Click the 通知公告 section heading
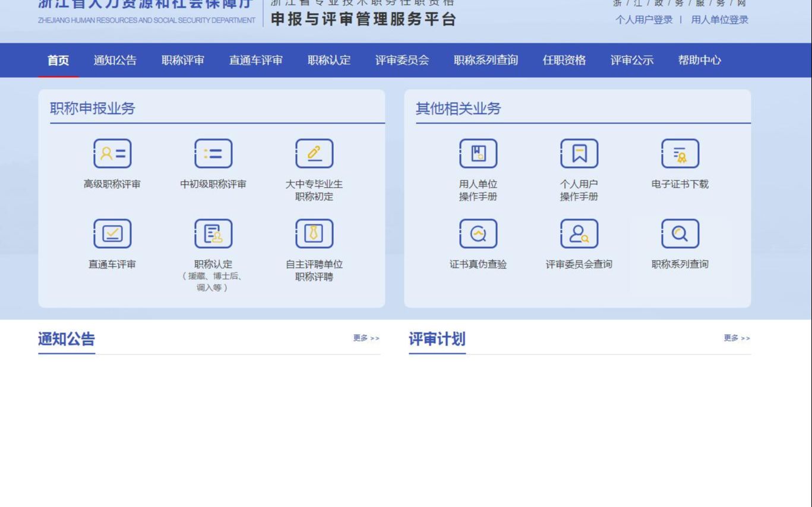The height and width of the screenshot is (507, 812). pyautogui.click(x=67, y=339)
